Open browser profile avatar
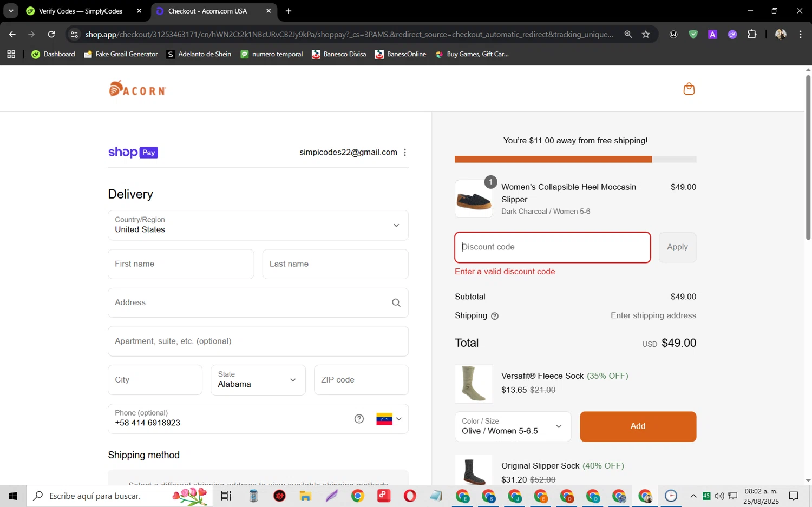Image resolution: width=812 pixels, height=507 pixels. click(x=781, y=34)
